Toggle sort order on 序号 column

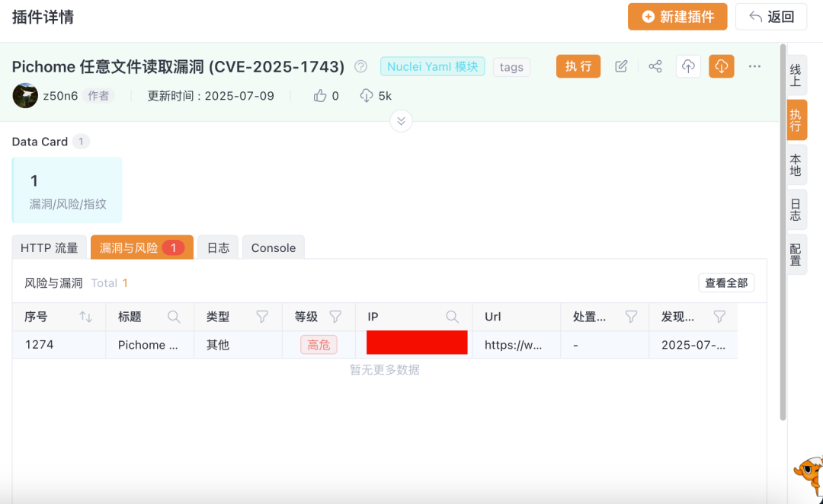85,317
